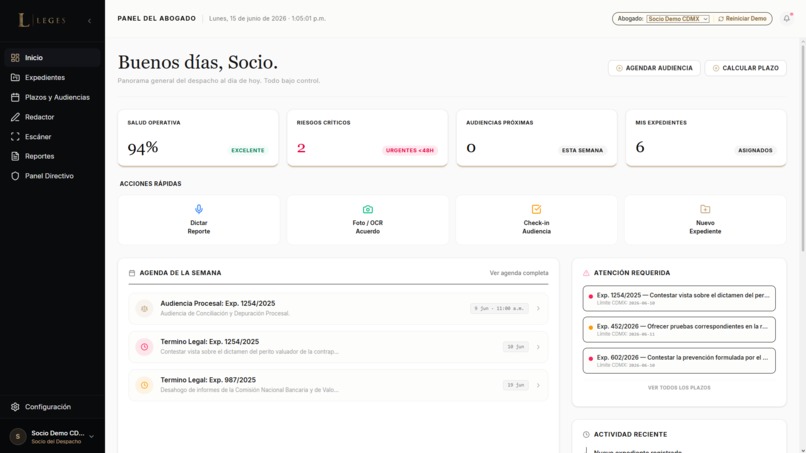Click the EXCELENTE status badge
The width and height of the screenshot is (806, 453).
coord(248,151)
